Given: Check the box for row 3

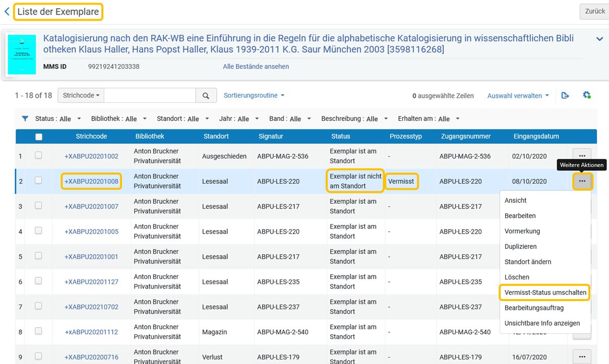Looking at the screenshot, I should coord(38,205).
